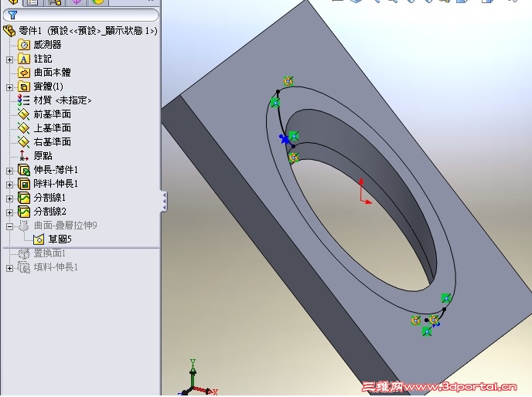The width and height of the screenshot is (532, 397).
Task: Click the 材質 material icon
Action: click(x=24, y=100)
